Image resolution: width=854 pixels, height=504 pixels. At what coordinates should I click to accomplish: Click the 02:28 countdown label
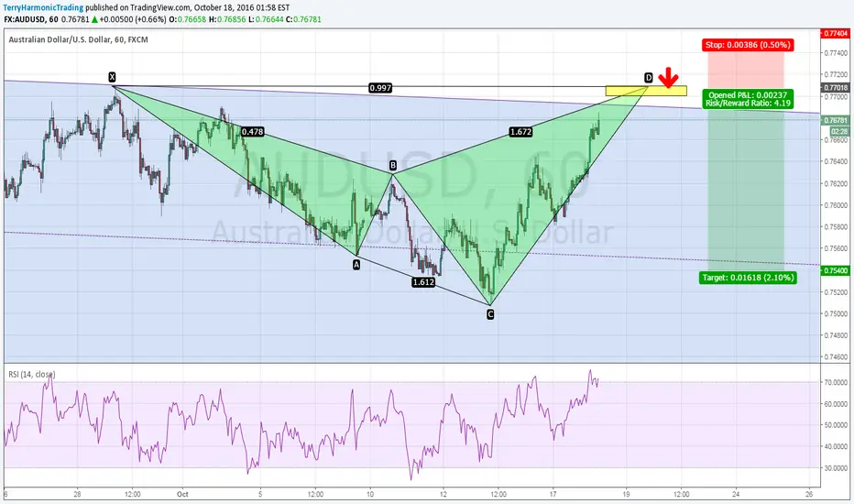coord(839,131)
